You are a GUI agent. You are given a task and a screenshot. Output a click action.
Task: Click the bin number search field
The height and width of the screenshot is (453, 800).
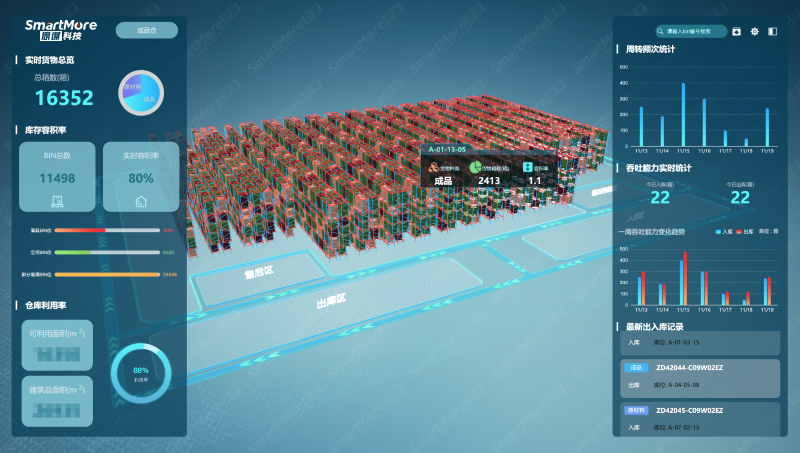pos(695,32)
